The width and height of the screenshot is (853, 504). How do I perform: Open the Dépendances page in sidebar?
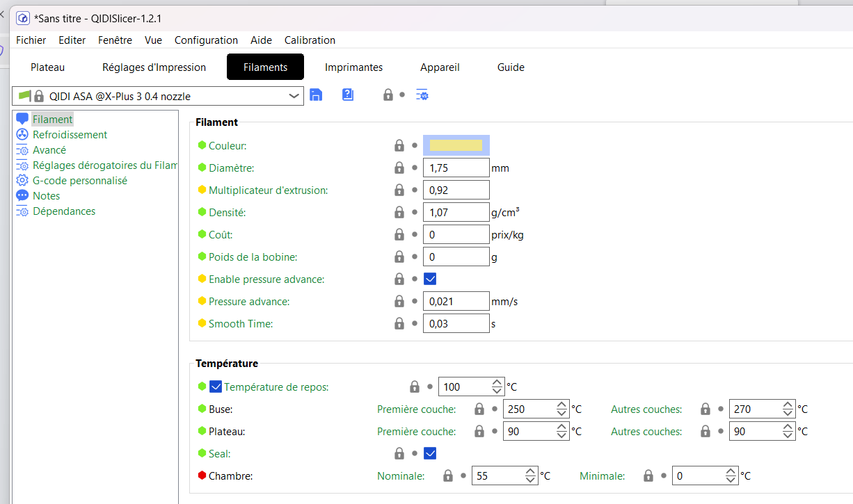click(x=64, y=211)
